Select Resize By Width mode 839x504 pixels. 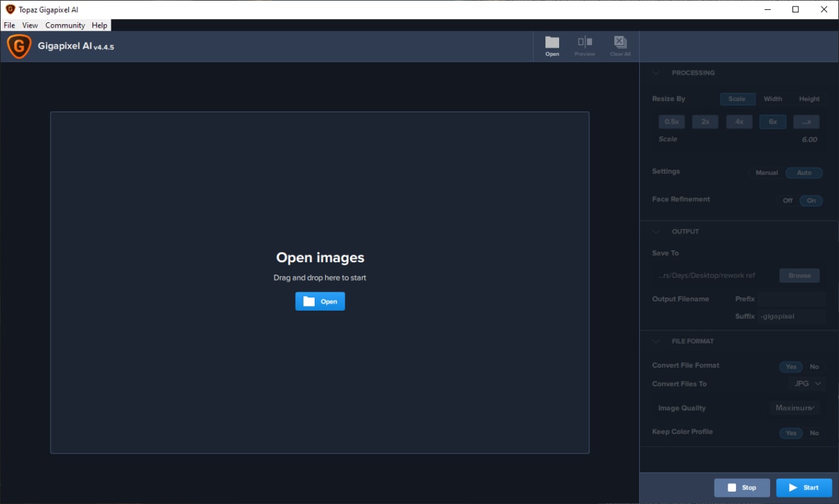click(x=773, y=99)
